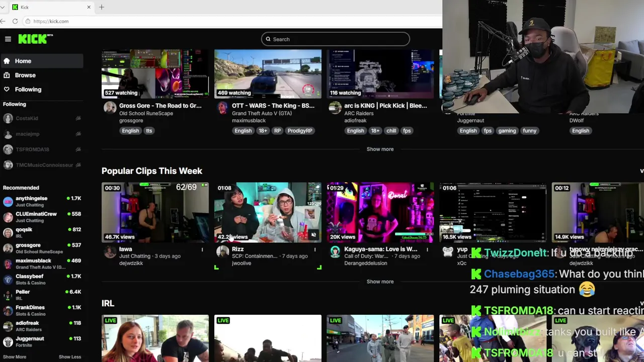Click maximusblack streamer avatar
644x362 pixels.
(222, 108)
